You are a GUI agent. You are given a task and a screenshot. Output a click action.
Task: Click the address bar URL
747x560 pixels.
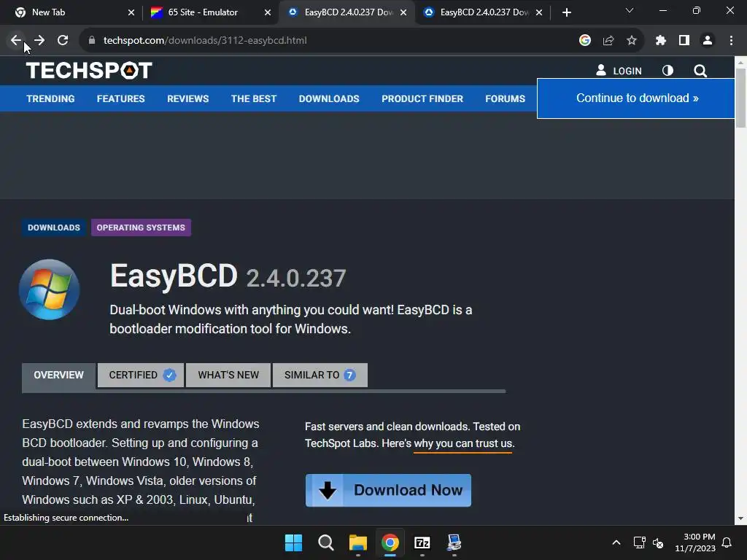(205, 41)
